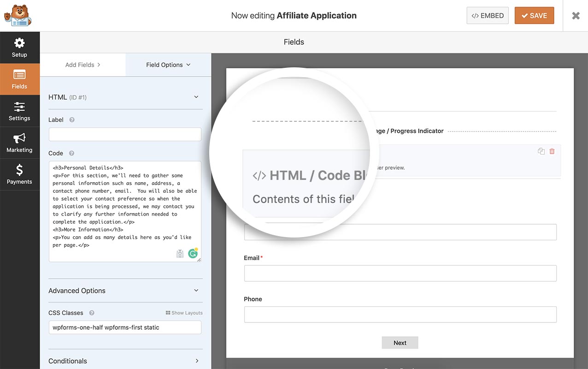Select the Fields sidebar icon
588x369 pixels.
19,79
